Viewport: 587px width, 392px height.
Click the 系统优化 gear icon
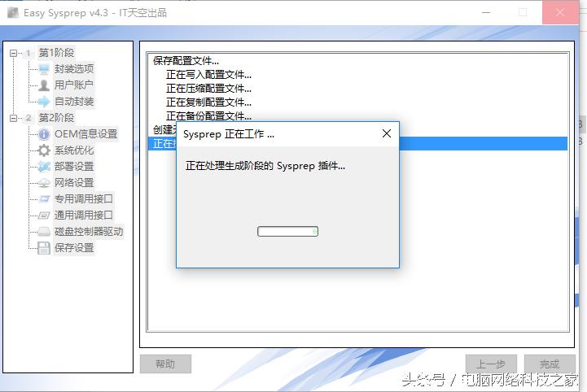44,150
